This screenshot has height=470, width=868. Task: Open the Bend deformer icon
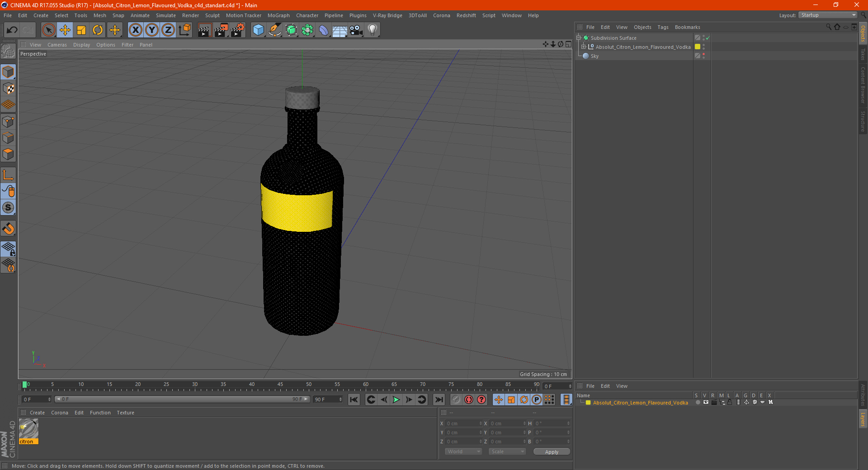tap(324, 30)
